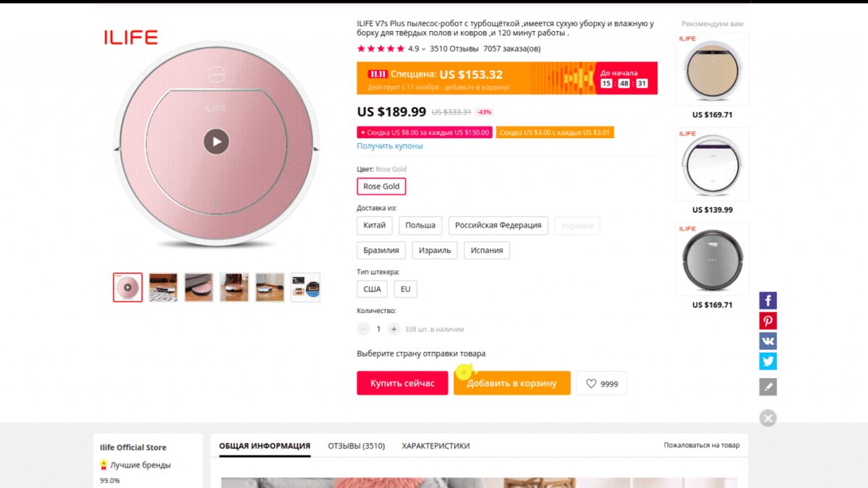Share product on Pinterest

767,321
